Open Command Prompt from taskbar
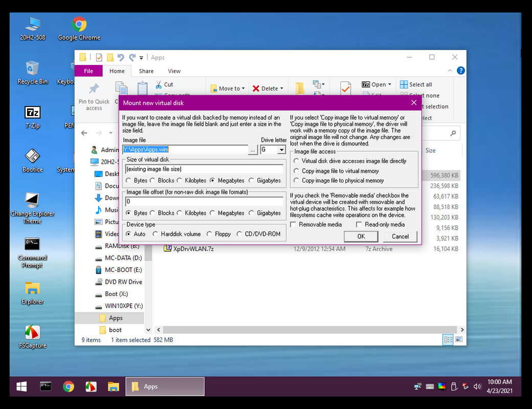Viewport: 532px width, 409px height. pyautogui.click(x=45, y=387)
